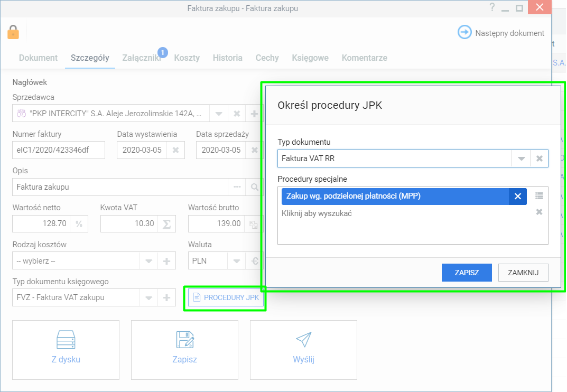Screen dimensions: 567x392
Task: Open the Dokument tab
Action: click(38, 58)
